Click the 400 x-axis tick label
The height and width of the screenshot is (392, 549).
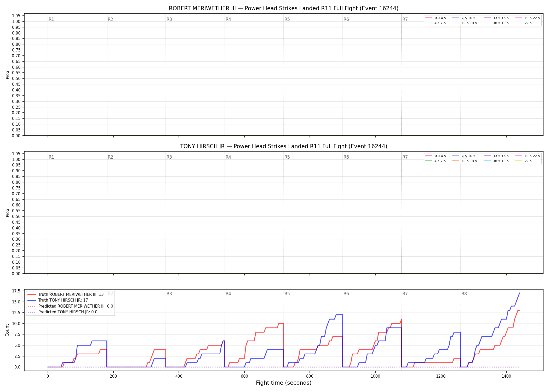coord(179,376)
